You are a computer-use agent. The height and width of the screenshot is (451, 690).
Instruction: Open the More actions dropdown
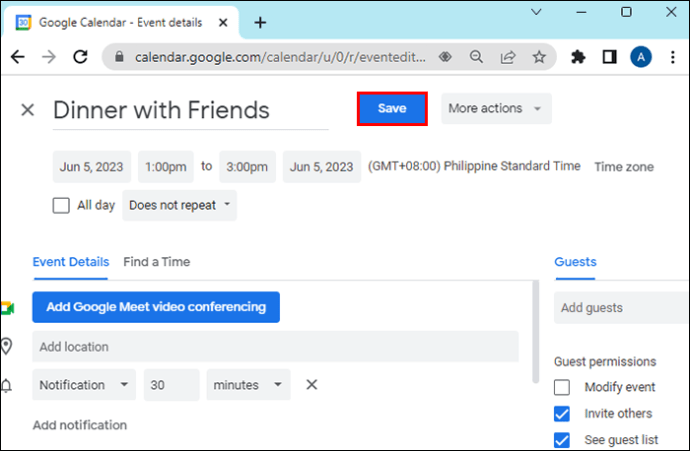(x=497, y=108)
